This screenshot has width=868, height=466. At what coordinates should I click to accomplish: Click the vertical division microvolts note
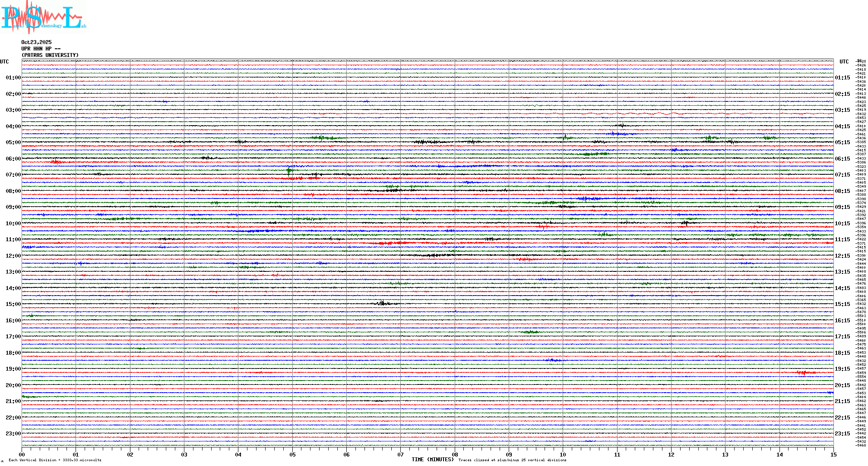pos(55,460)
